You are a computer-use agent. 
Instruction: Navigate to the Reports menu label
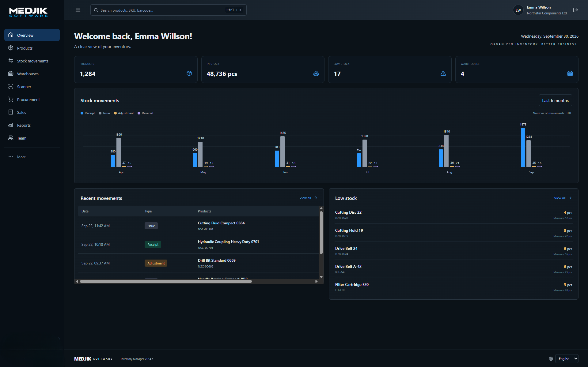tap(24, 125)
